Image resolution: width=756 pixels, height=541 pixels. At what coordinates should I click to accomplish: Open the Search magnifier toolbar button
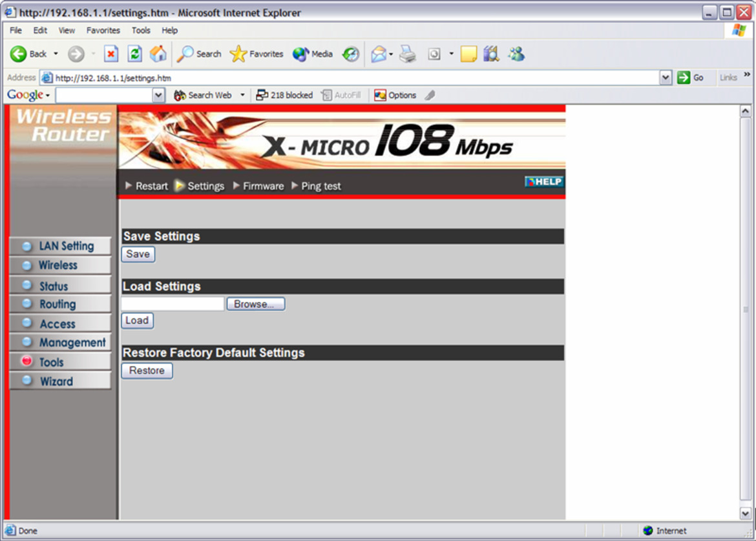pos(199,54)
